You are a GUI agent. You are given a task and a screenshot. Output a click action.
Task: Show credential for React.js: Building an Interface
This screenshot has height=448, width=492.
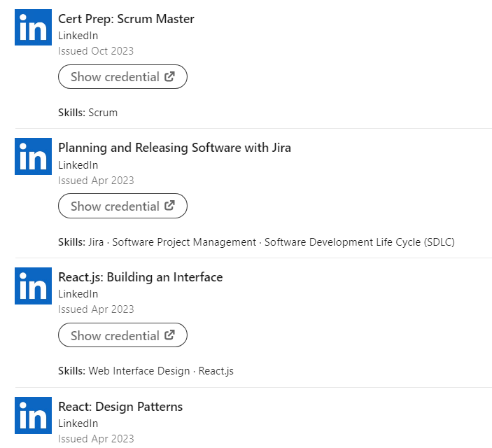(x=115, y=336)
